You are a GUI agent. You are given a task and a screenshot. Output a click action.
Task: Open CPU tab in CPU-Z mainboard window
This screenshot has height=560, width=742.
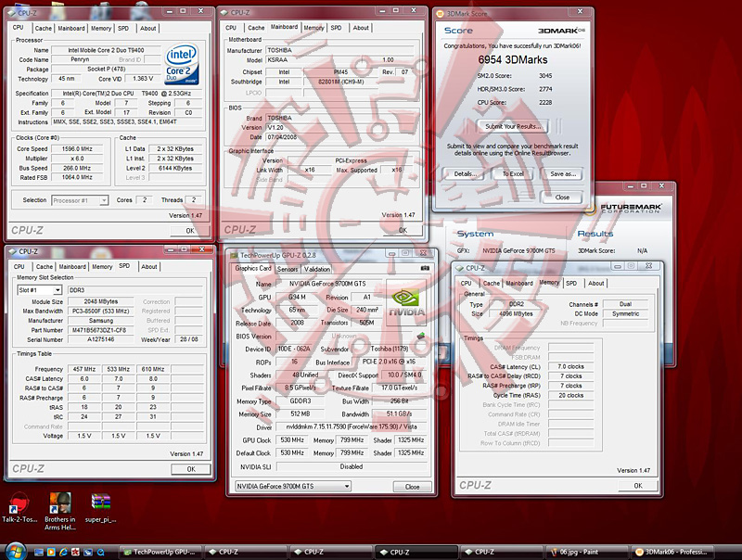[231, 28]
